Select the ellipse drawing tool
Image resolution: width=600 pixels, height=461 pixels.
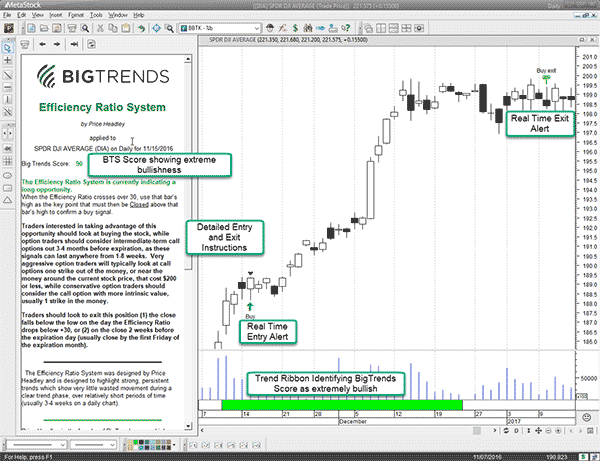coord(7,176)
